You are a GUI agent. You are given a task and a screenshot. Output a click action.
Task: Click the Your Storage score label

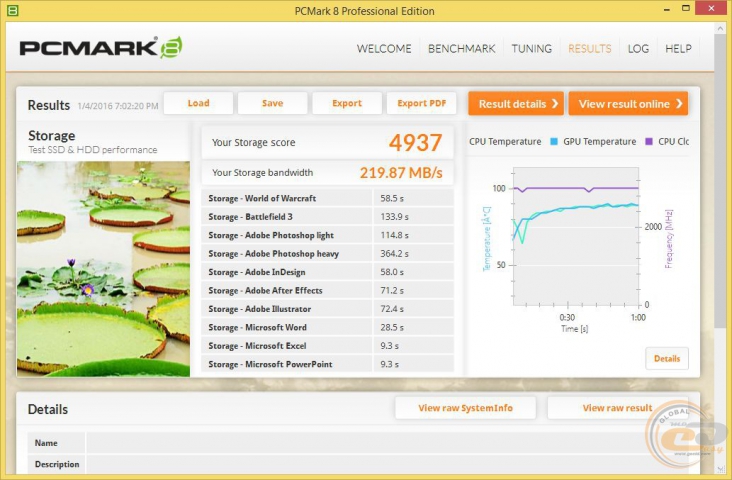[x=253, y=142]
